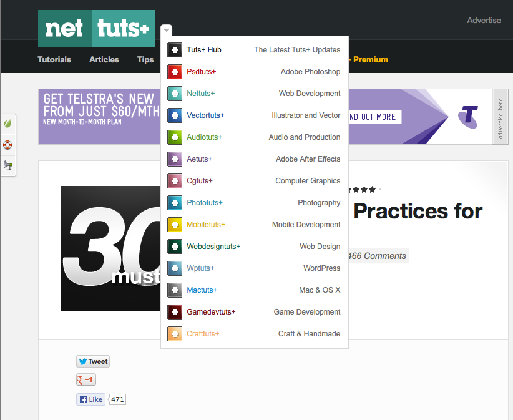Image resolution: width=513 pixels, height=420 pixels.
Task: Click 'Adobe Photoshop' description text
Action: [310, 72]
